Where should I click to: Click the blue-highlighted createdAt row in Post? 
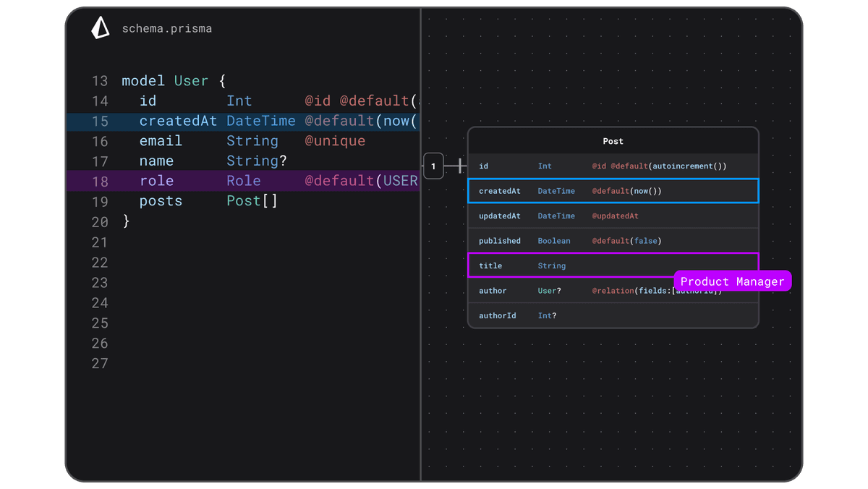[613, 191]
